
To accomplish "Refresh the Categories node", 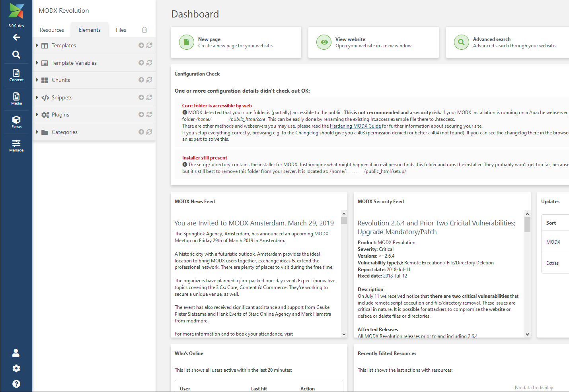I will (149, 132).
